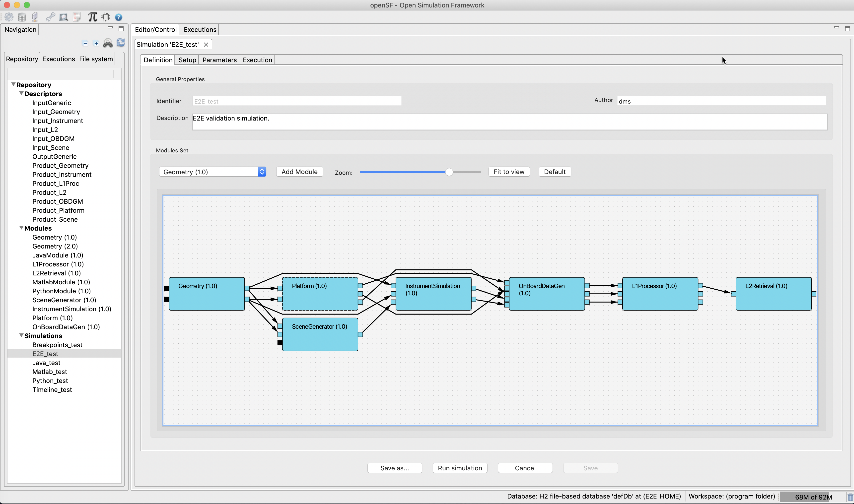The height and width of the screenshot is (504, 854).
Task: Select Timeline_test in the Simulations tree
Action: [x=52, y=389]
